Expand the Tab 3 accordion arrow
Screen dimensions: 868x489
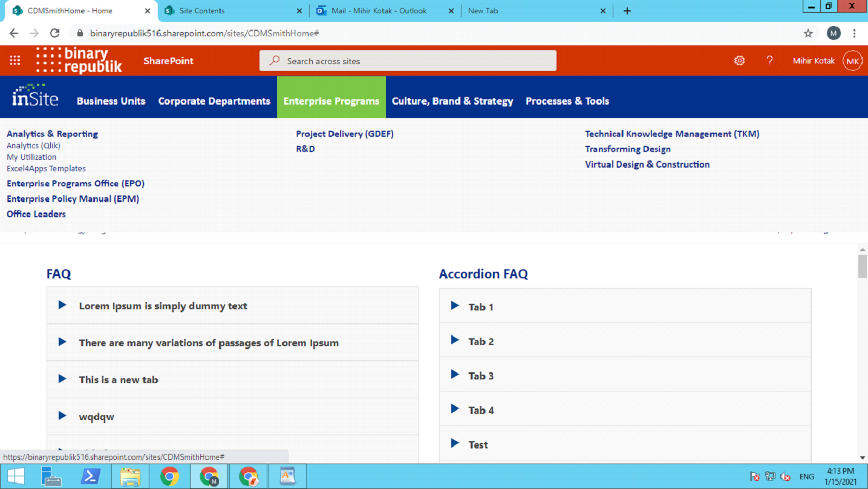click(x=455, y=375)
